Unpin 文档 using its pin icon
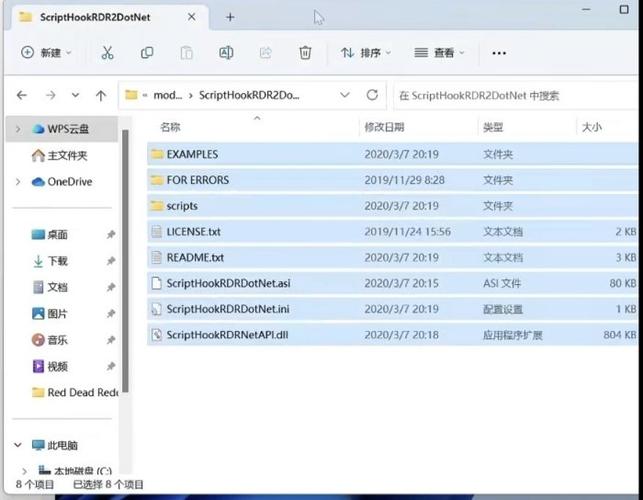The width and height of the screenshot is (643, 500). coord(111,287)
